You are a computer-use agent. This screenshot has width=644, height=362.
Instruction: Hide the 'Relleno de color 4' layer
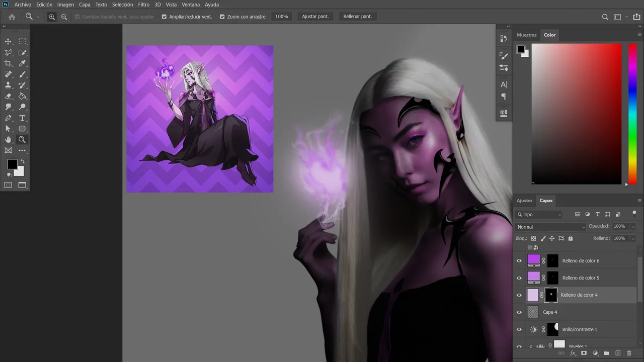519,295
